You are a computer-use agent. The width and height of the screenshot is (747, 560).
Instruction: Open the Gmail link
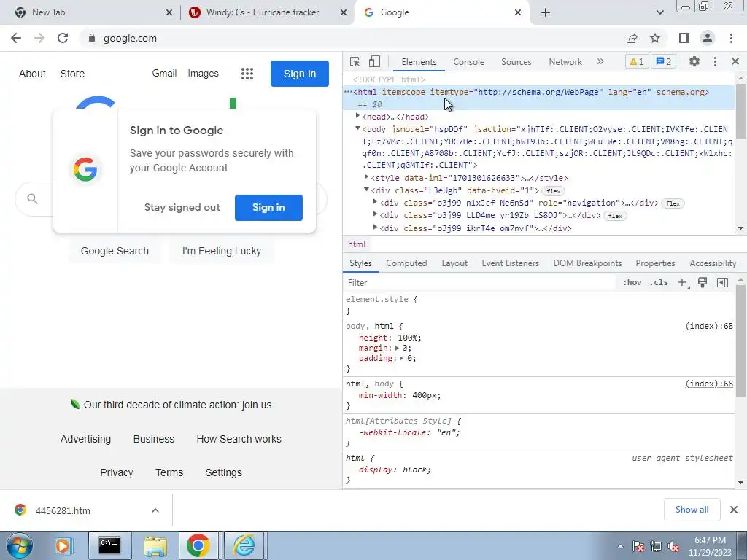[164, 74]
